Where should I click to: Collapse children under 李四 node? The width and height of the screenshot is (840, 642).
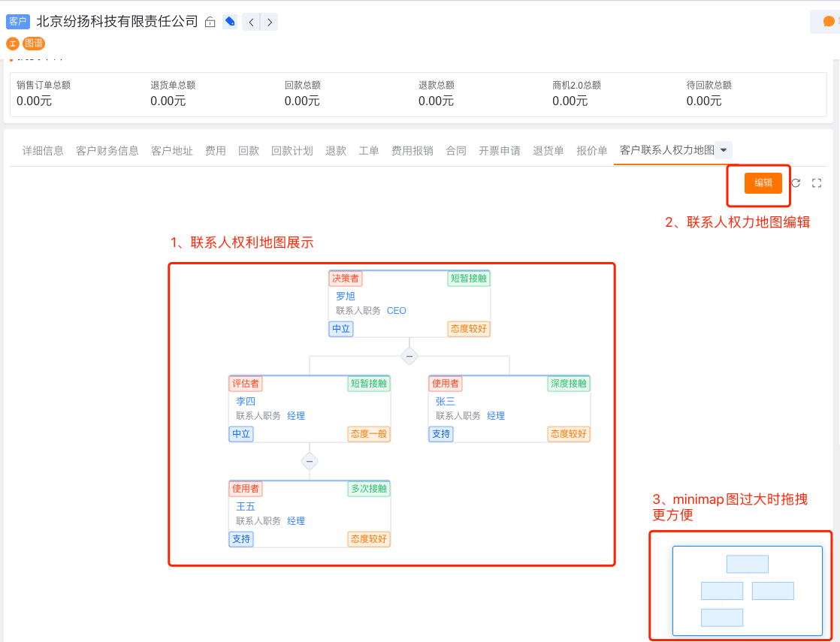[310, 461]
